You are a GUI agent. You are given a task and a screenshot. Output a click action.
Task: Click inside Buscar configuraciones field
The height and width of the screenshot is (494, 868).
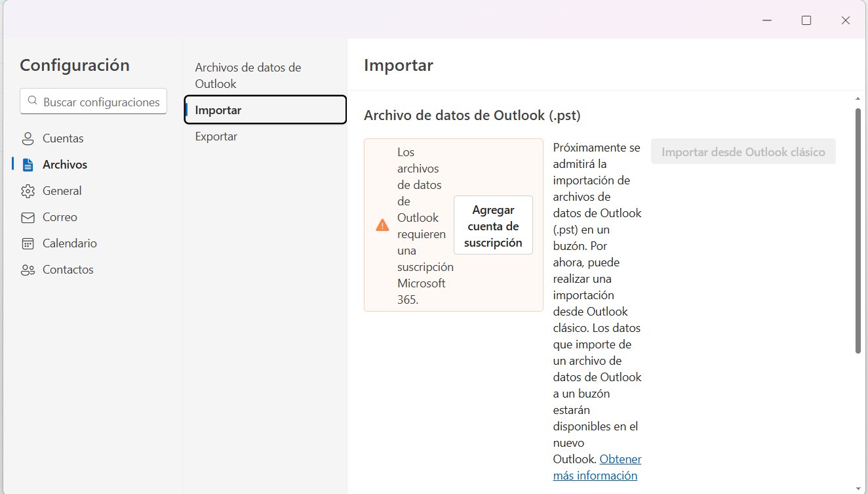tap(93, 101)
